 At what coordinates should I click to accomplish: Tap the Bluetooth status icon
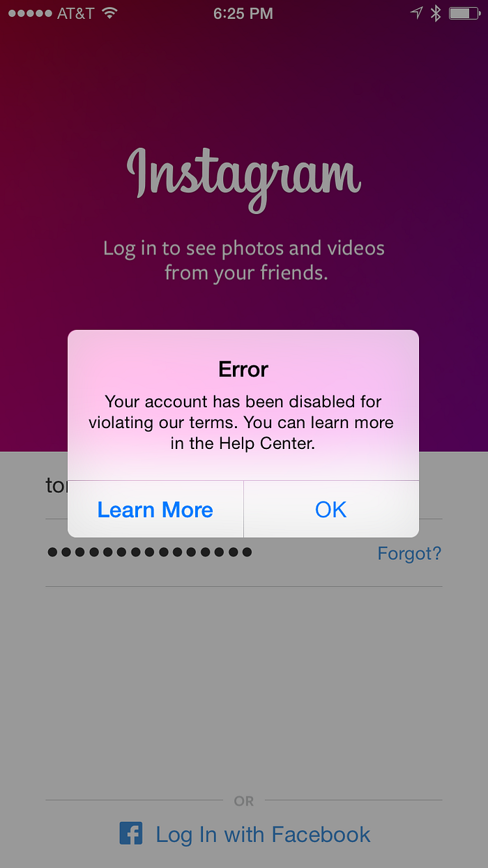point(436,13)
